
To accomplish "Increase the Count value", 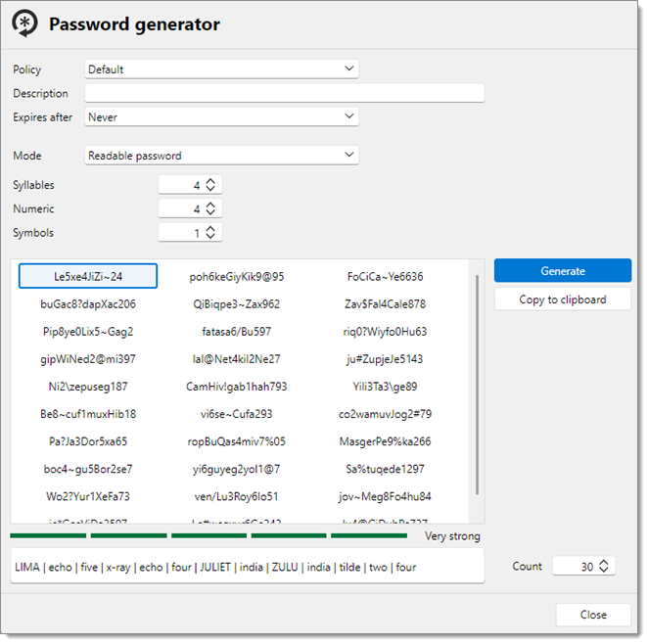I will coord(604,562).
